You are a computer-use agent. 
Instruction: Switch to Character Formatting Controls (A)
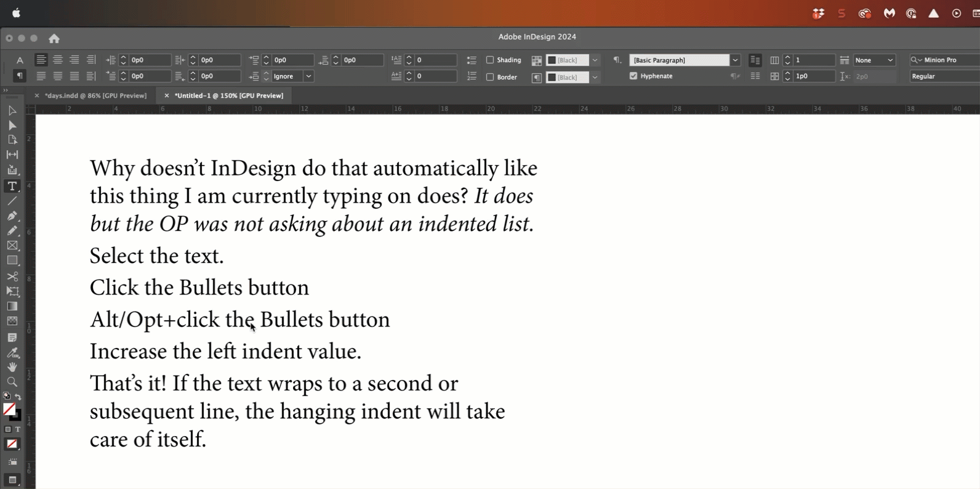tap(20, 60)
